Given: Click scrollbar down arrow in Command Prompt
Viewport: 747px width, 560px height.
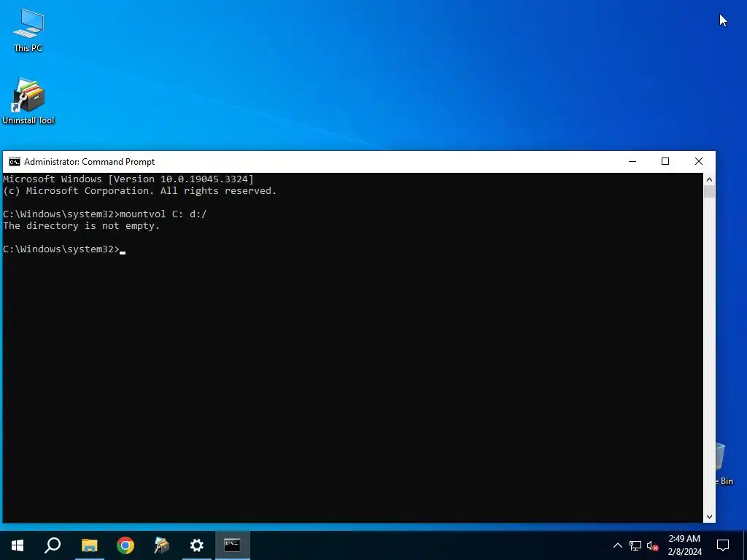Looking at the screenshot, I should [x=709, y=517].
